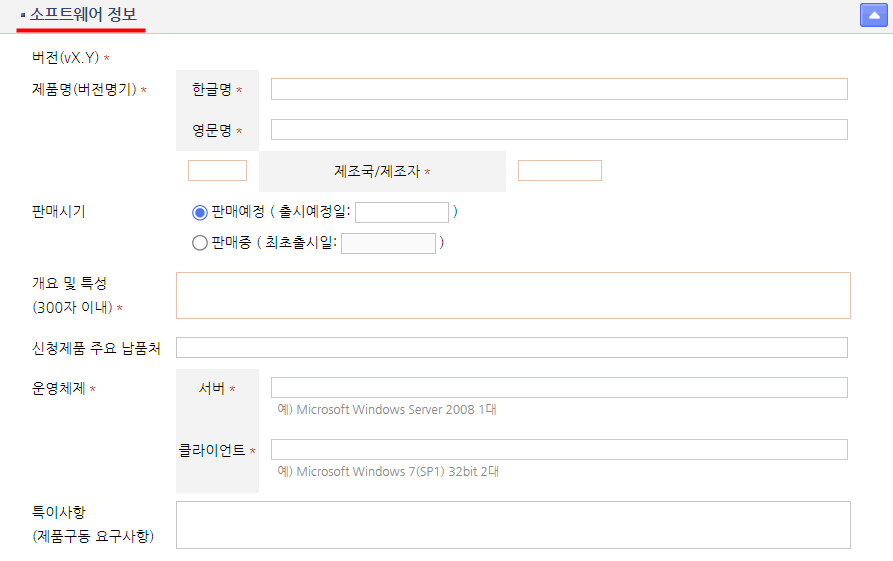The height and width of the screenshot is (561, 893).
Task: Click the 제조국/제조자 label
Action: point(377,171)
